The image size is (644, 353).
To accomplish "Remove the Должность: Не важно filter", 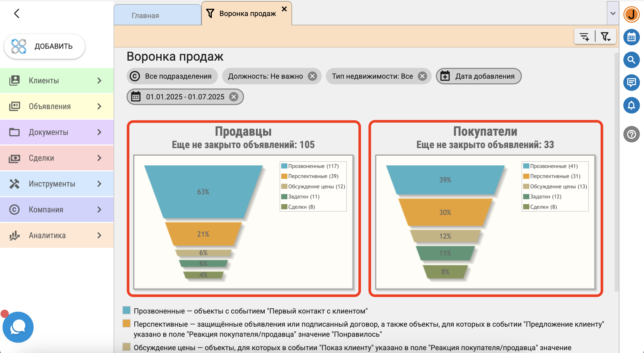I will 312,76.
